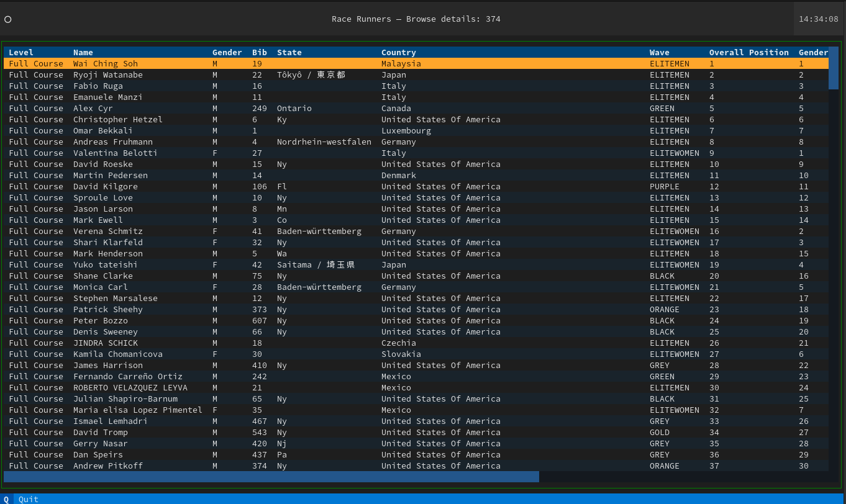Select the runner Sproule Love
The height and width of the screenshot is (504, 846).
coord(416,198)
